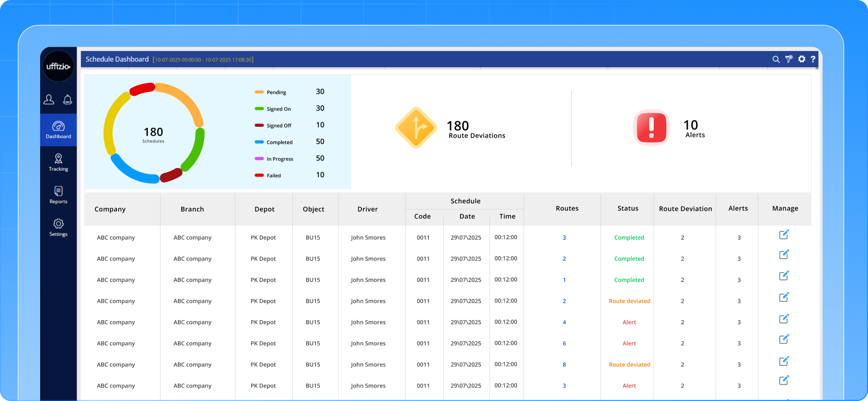Click the notification bell icon
Viewport: 868px width, 401px height.
click(68, 99)
